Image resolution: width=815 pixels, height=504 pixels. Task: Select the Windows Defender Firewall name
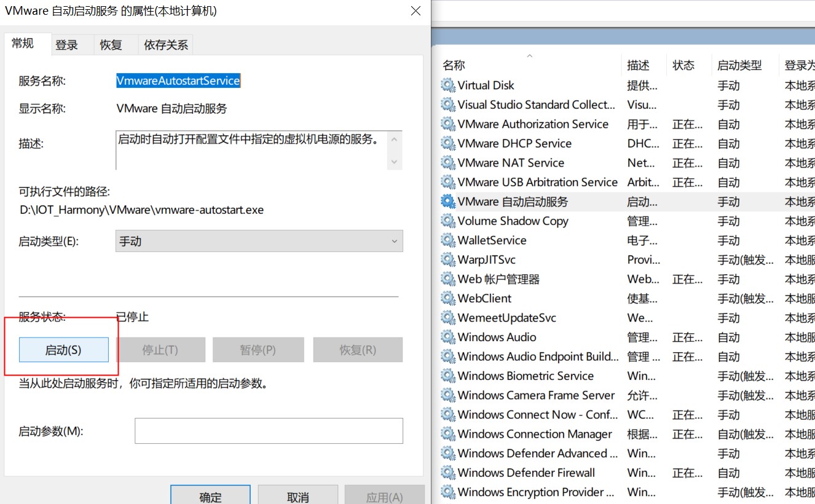[x=526, y=473]
